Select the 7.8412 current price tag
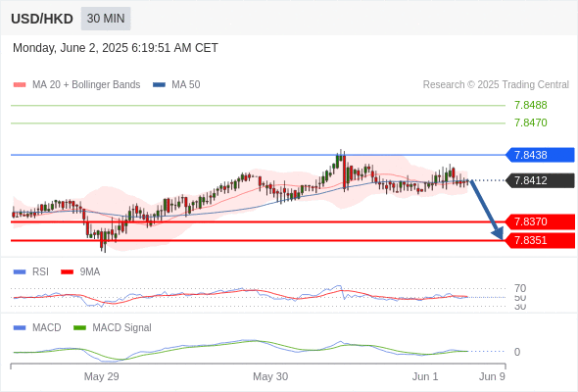This screenshot has height=392, width=578. (x=540, y=180)
